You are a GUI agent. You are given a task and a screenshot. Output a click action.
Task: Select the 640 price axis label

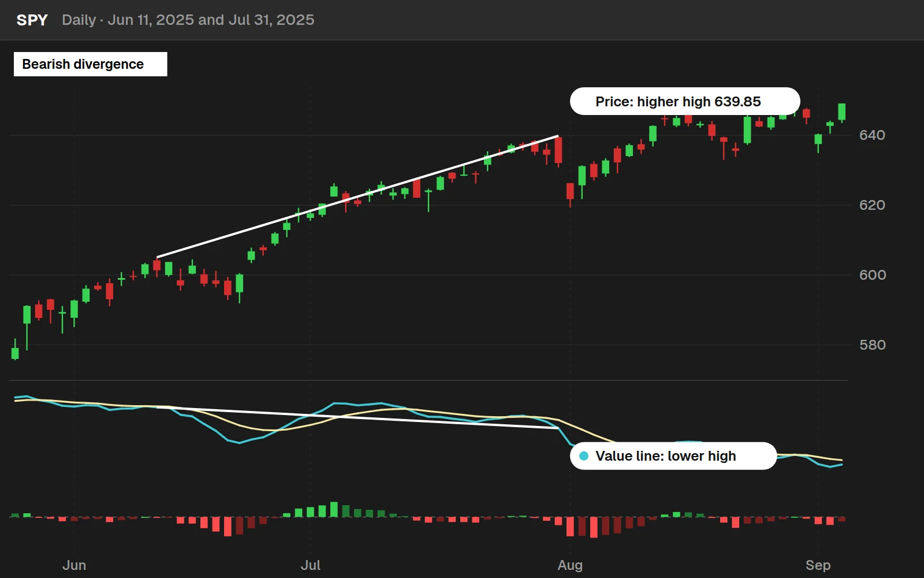[872, 135]
